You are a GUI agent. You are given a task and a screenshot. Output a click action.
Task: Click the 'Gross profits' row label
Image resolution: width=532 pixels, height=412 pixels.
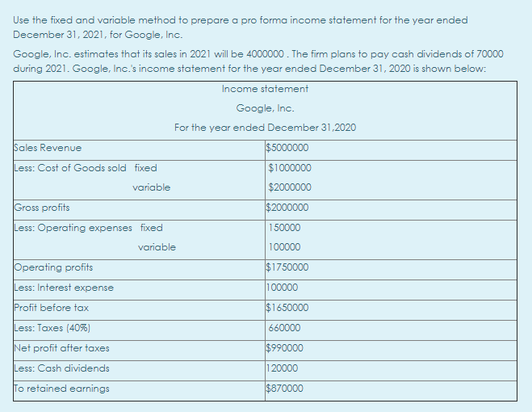point(42,208)
